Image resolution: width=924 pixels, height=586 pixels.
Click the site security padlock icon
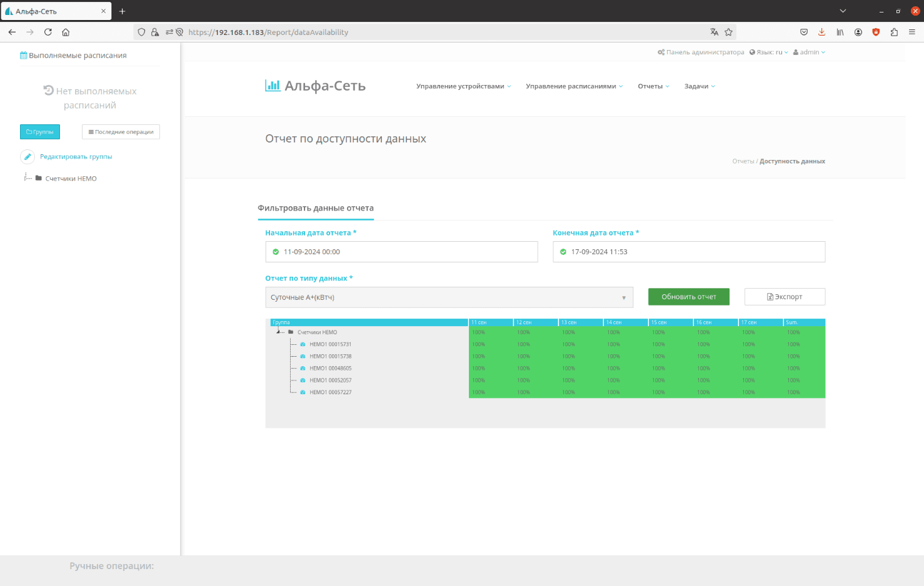click(154, 32)
